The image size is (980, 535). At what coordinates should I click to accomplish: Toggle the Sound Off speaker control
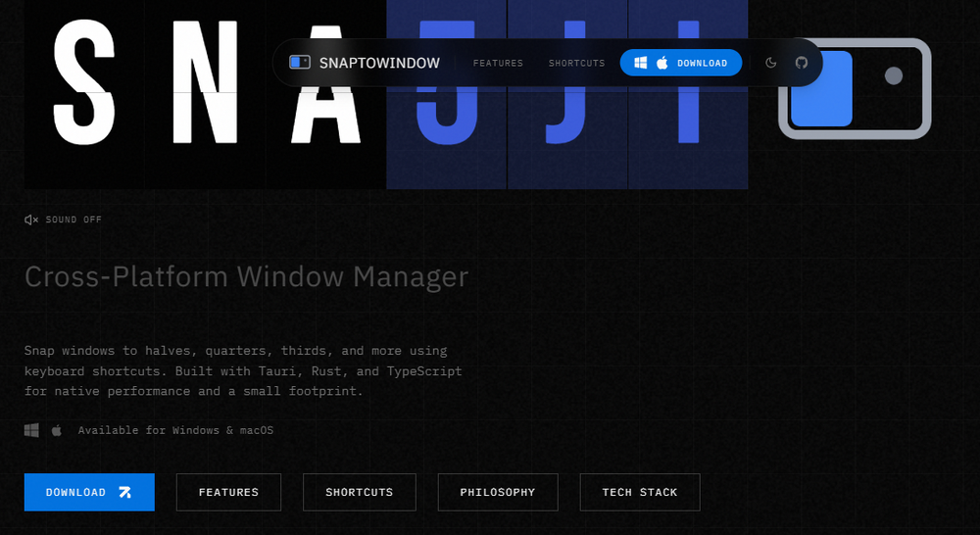point(63,219)
